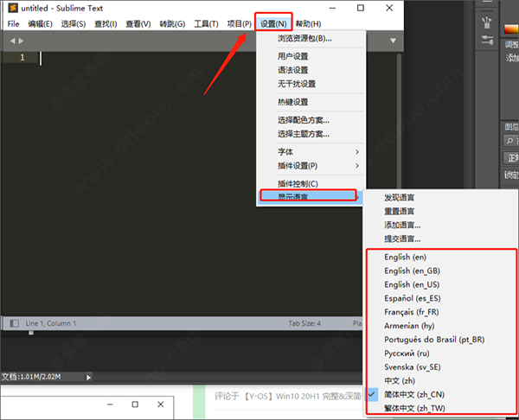Open the 工具(T) menu
Viewport: 519px width, 420px height.
(206, 24)
